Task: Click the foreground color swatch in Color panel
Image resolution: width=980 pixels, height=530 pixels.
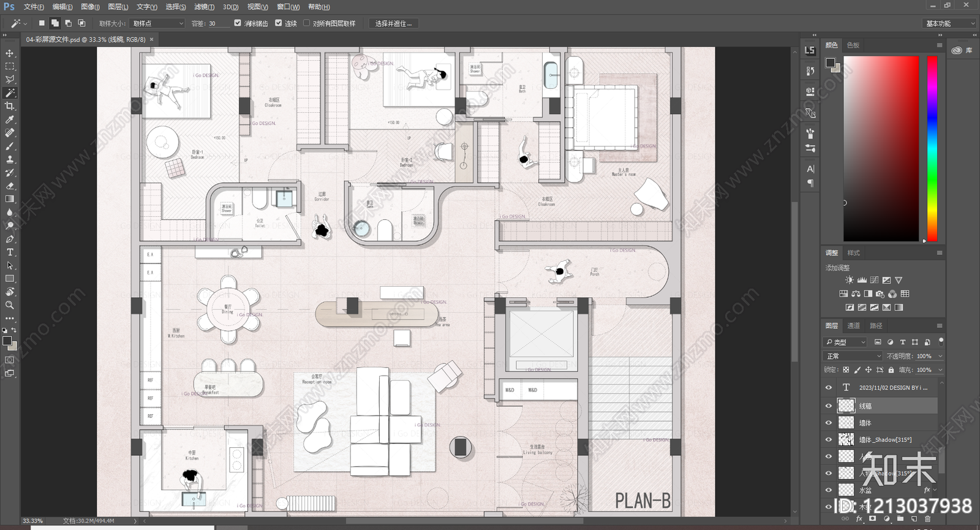Action: 830,62
